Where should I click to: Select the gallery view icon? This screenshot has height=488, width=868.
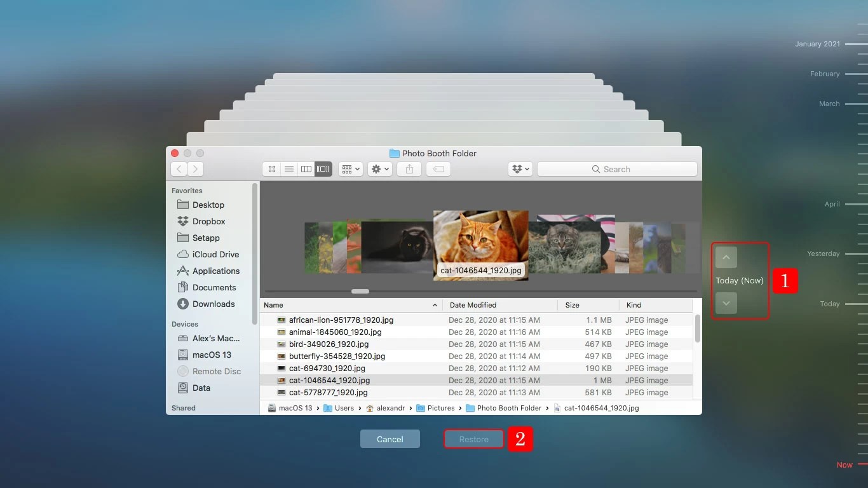point(322,168)
